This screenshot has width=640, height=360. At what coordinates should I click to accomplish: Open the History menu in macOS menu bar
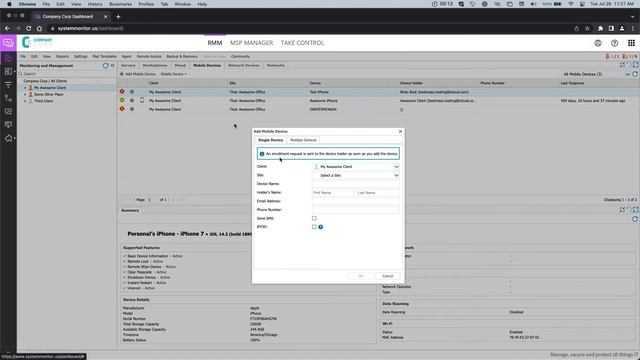95,4
